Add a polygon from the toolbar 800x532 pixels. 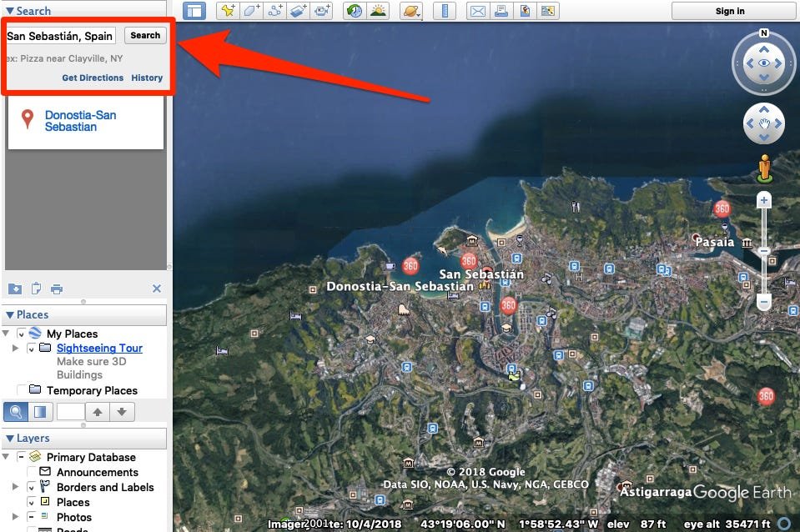coord(252,11)
